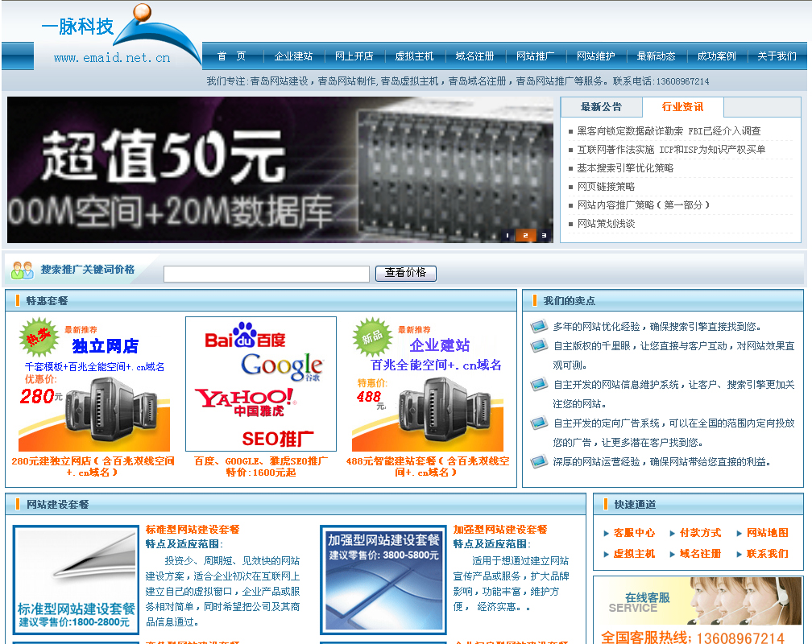Click the 快速通道 section header
This screenshot has width=812, height=644.
tap(635, 504)
